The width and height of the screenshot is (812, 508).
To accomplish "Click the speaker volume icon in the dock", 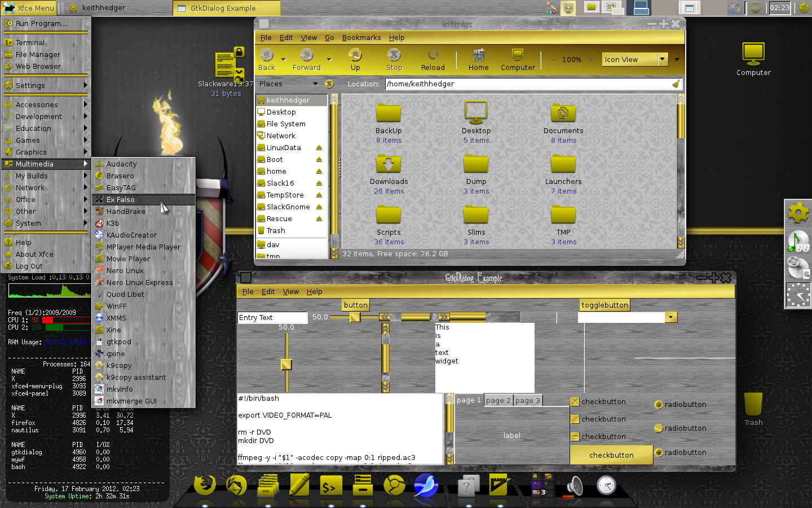I will point(574,486).
